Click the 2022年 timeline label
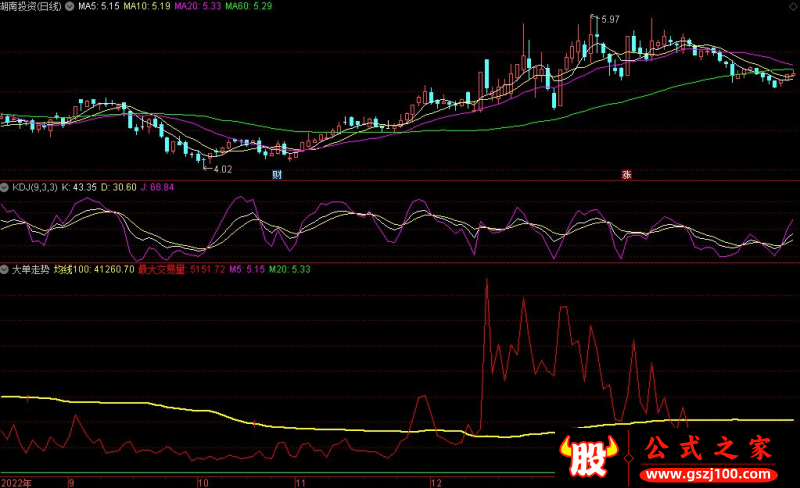This screenshot has height=488, width=800. [x=16, y=483]
